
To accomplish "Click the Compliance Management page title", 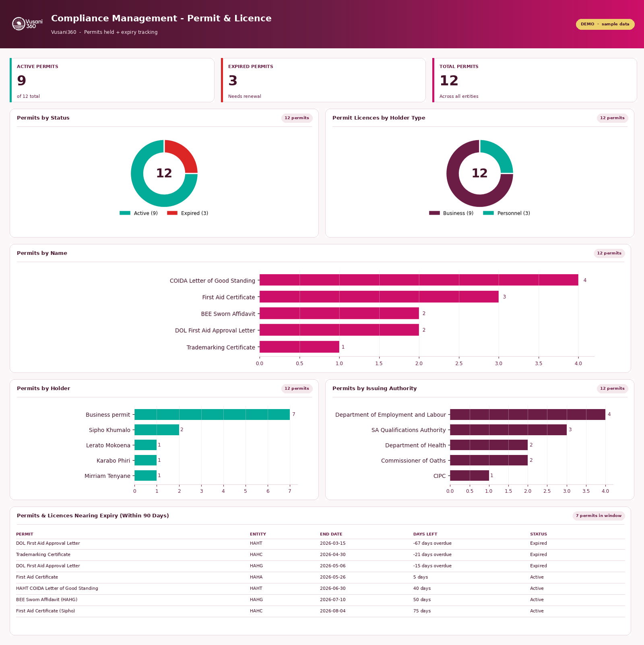I will tap(161, 19).
